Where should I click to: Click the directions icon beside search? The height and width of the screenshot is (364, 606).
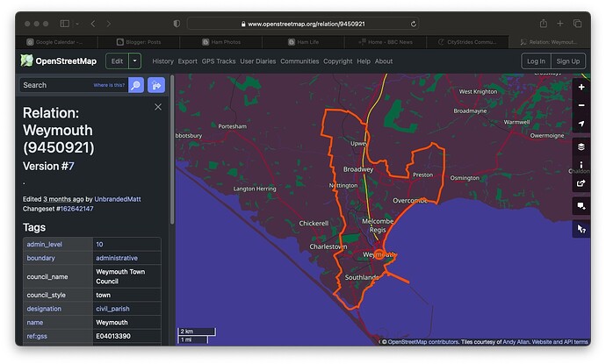(156, 85)
